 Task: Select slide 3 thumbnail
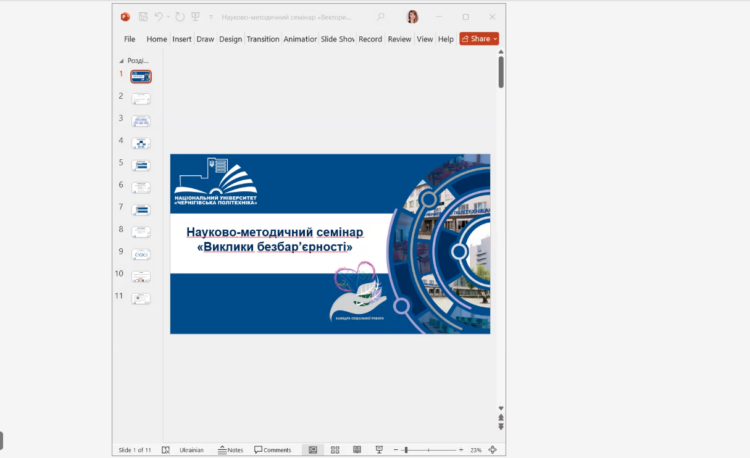141,121
